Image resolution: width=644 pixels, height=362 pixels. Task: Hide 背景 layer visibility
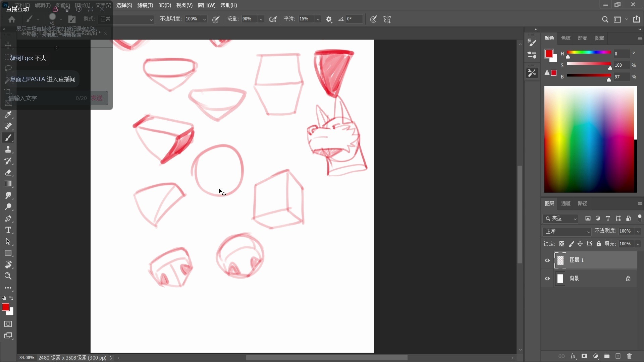click(x=547, y=279)
